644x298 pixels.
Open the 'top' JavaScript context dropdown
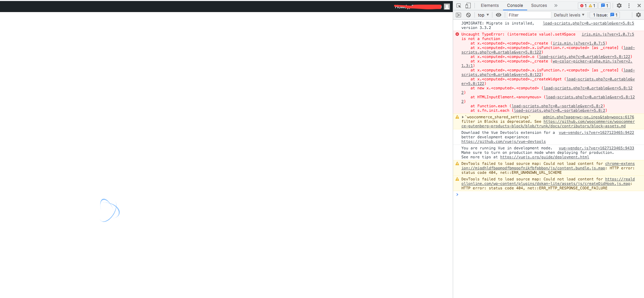click(x=483, y=15)
